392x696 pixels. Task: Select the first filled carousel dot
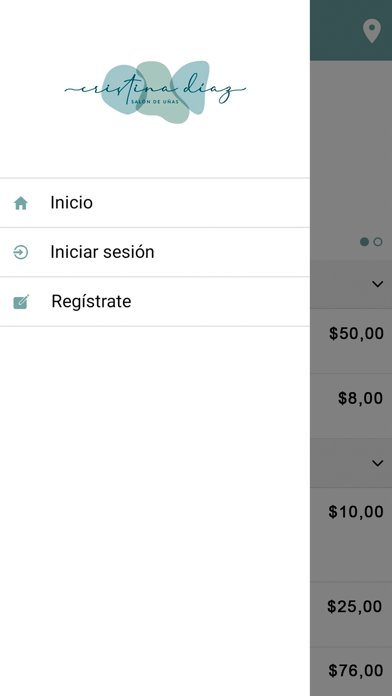[364, 242]
